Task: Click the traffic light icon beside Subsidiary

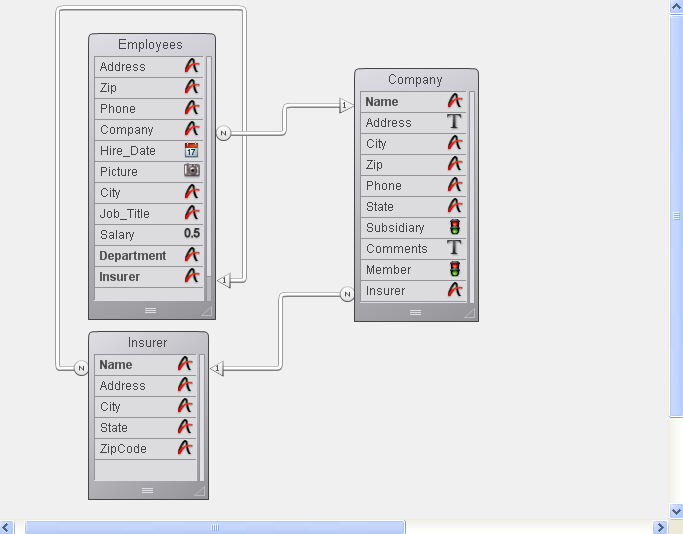Action: point(455,227)
